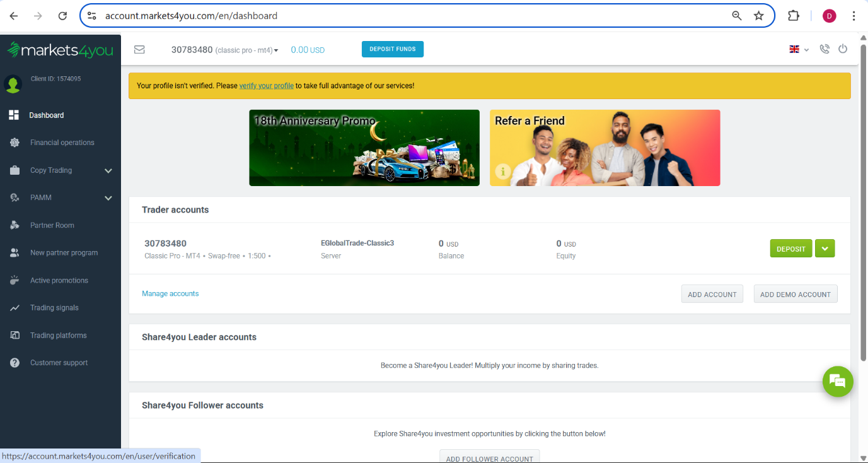This screenshot has width=868, height=463.
Task: Click the Active promotions piggy bank icon
Action: 14,280
